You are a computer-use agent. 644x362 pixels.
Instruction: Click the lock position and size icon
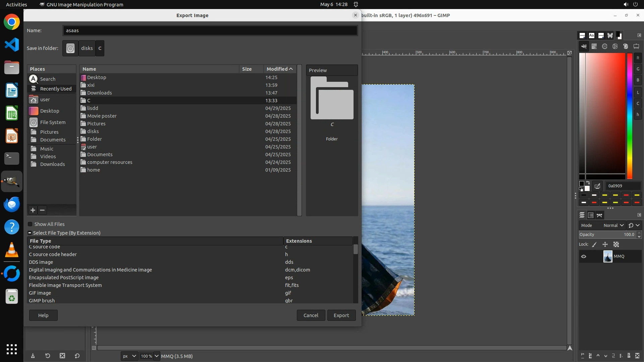605,245
